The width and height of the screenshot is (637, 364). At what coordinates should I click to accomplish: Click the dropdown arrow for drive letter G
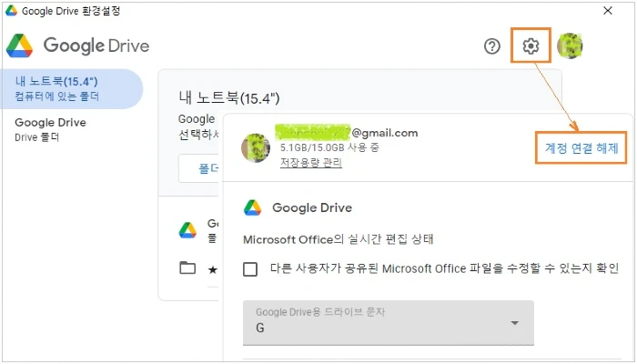(x=514, y=323)
